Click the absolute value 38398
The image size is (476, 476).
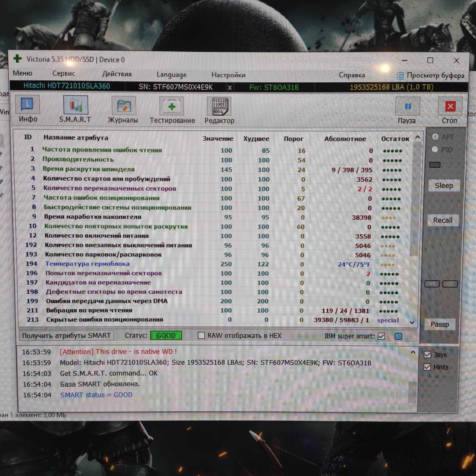coord(361,218)
